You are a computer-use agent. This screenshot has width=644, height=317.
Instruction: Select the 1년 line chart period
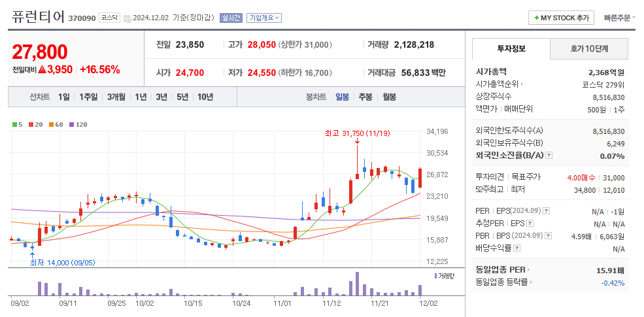pos(141,97)
